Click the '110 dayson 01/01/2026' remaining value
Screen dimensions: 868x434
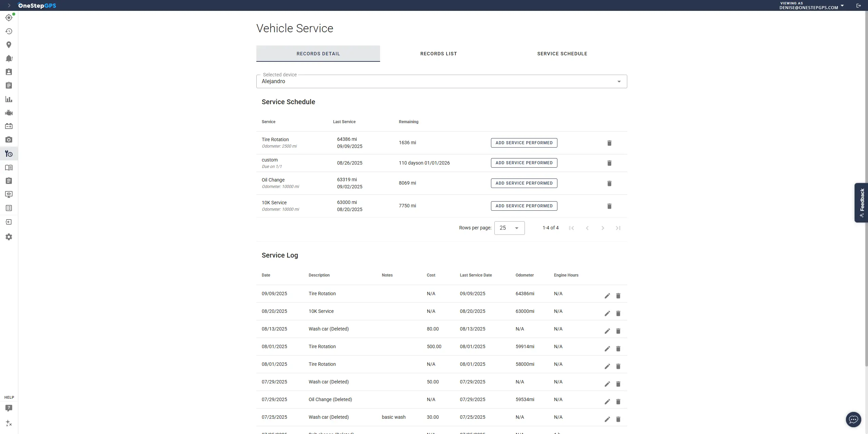(424, 163)
